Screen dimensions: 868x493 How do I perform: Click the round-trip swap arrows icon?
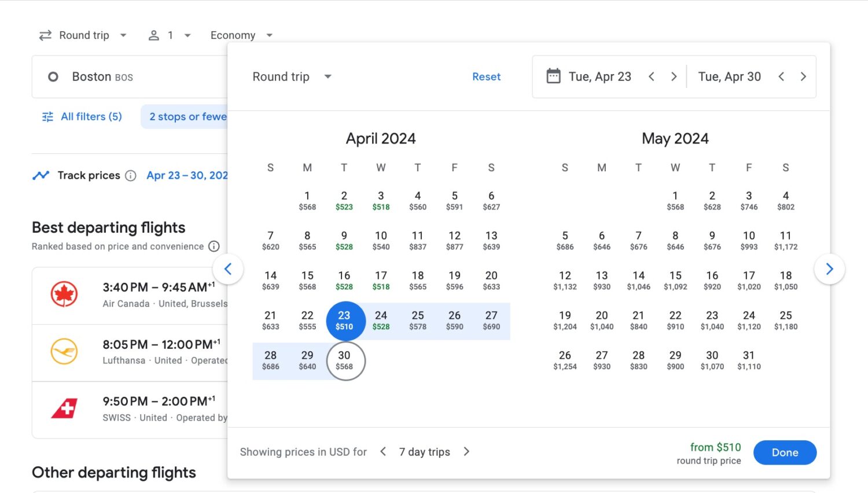click(x=45, y=35)
